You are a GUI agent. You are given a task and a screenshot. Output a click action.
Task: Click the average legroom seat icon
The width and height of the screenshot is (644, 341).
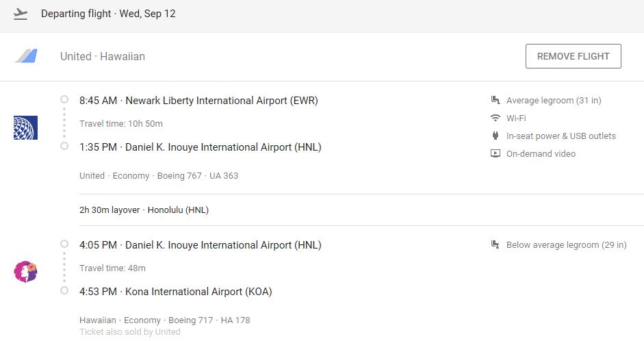tap(495, 101)
